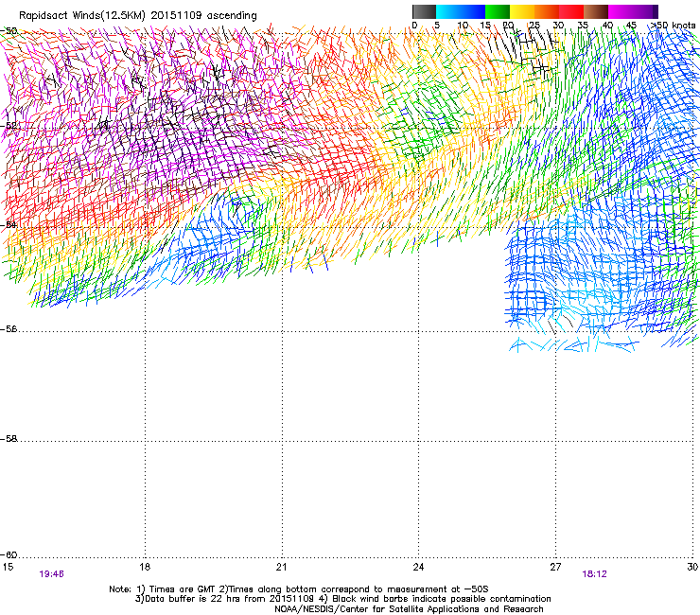Click the '>50 knots' legend label
Viewport: 700px width, 615px height.
[x=674, y=26]
